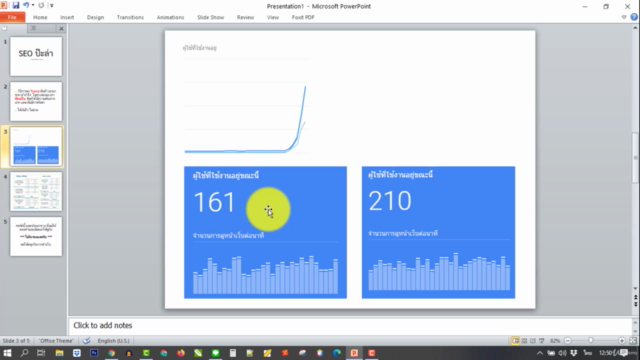The height and width of the screenshot is (360, 640).
Task: Click the notes area to add notes
Action: coord(350,325)
